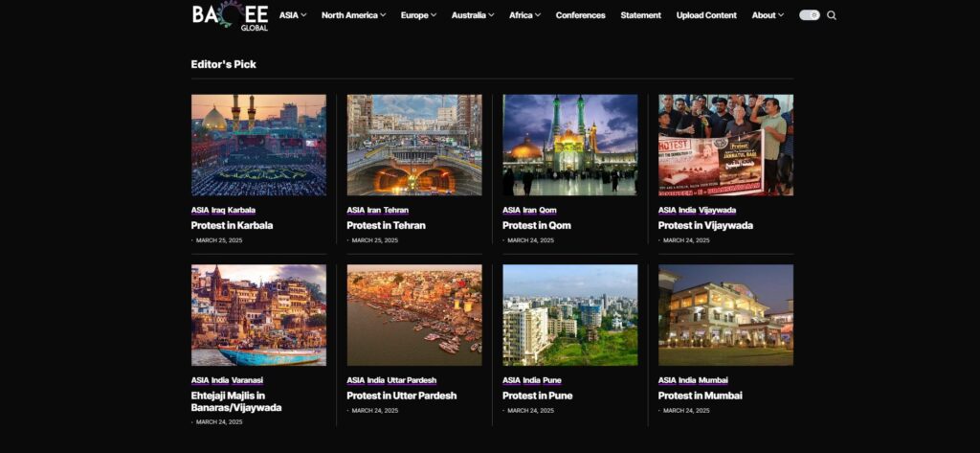980x453 pixels.
Task: Expand the ASIA dropdown menu
Action: (x=292, y=15)
